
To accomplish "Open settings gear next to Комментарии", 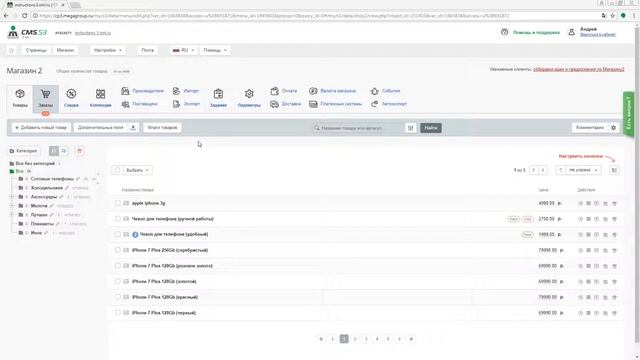I will [613, 128].
